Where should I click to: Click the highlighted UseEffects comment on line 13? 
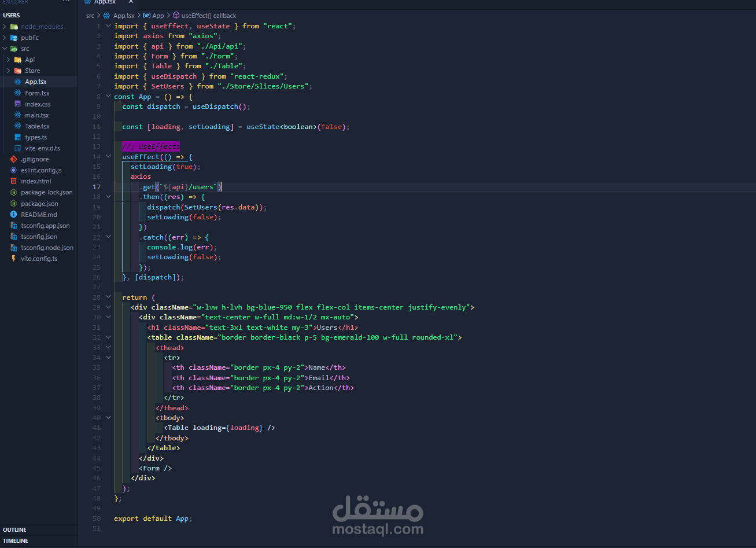[151, 146]
